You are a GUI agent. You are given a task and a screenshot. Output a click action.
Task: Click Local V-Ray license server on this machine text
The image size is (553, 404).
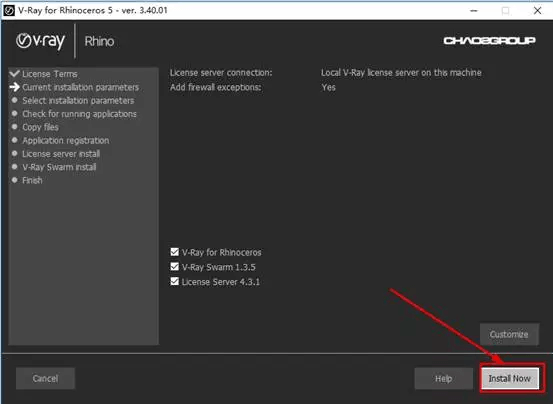tap(401, 73)
